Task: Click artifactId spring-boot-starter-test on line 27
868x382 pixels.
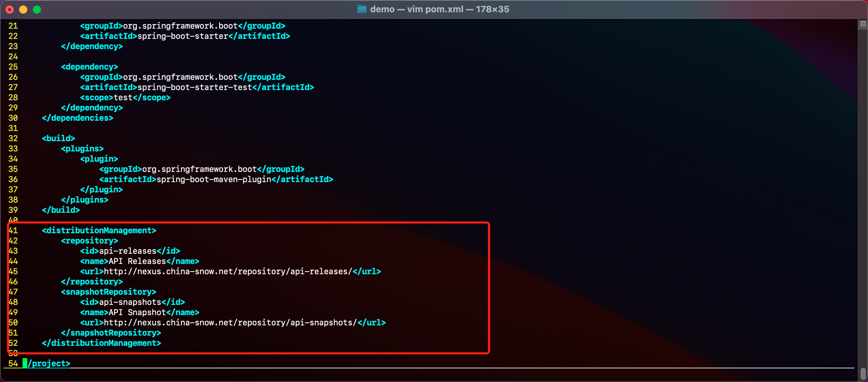Action: (x=197, y=87)
